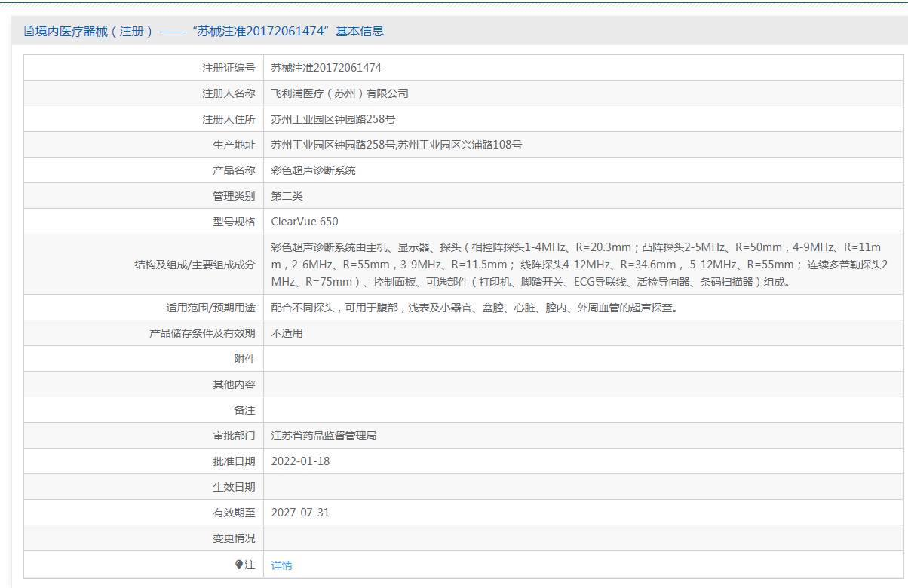Viewport: 908px width, 588px height.
Task: Select the approval date 2022-01-18
Action: click(x=300, y=461)
